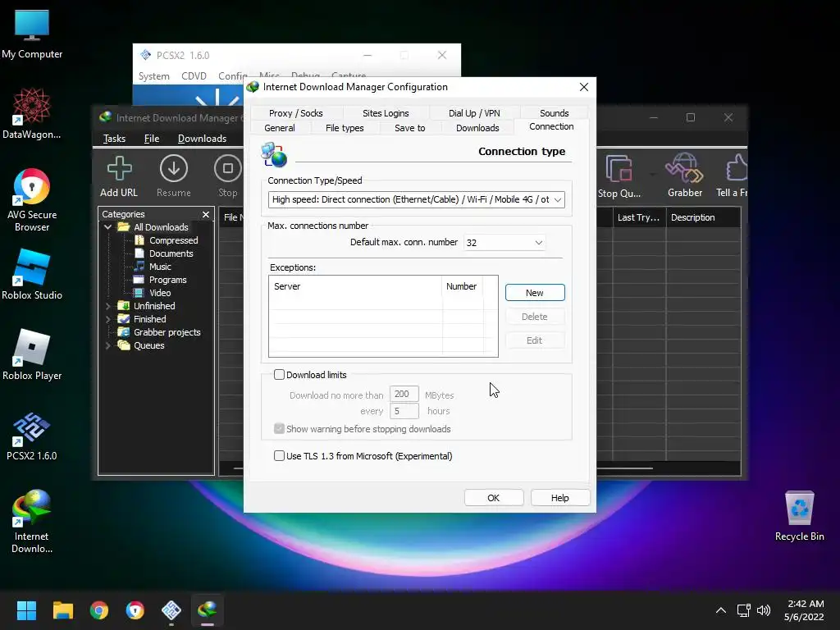Image resolution: width=840 pixels, height=630 pixels.
Task: Switch to the Sites Logins tab
Action: [386, 113]
